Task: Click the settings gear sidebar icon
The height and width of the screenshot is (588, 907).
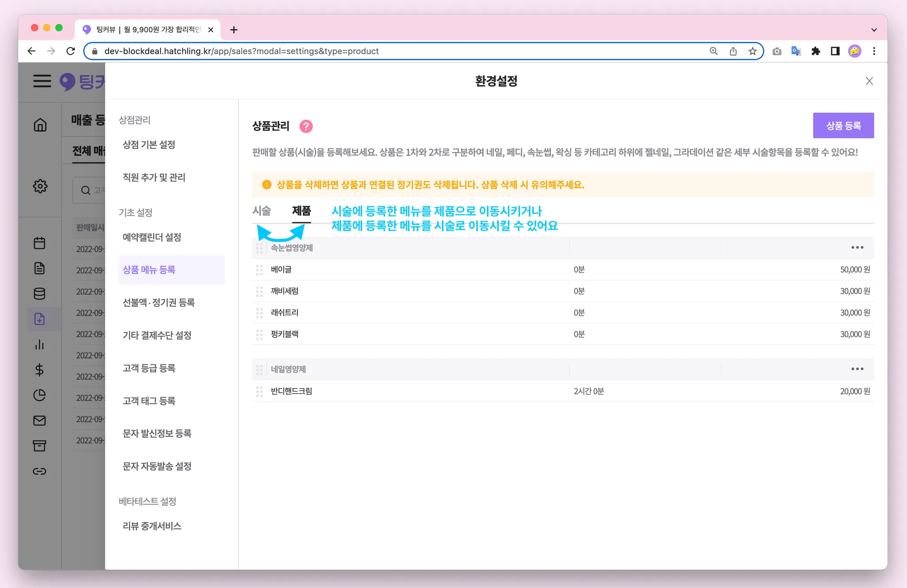Action: pyautogui.click(x=40, y=186)
